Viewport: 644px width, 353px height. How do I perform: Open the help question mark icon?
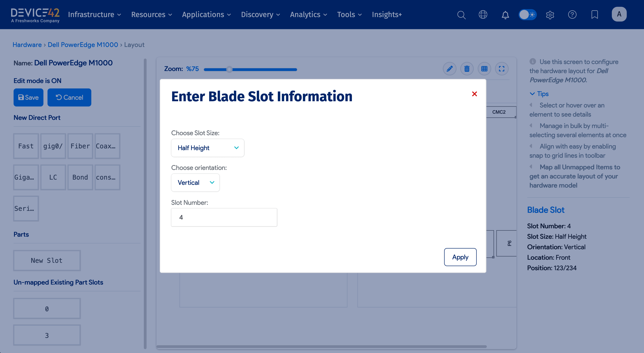[572, 15]
